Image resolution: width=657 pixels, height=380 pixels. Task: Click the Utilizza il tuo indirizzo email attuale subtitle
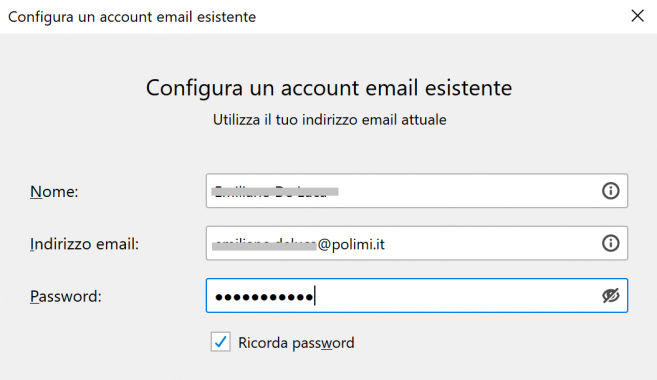pos(330,120)
